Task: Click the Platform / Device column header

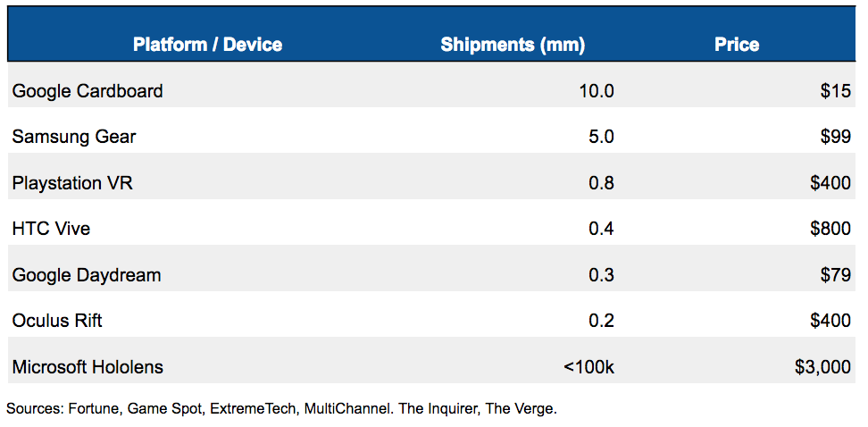Action: coord(207,45)
